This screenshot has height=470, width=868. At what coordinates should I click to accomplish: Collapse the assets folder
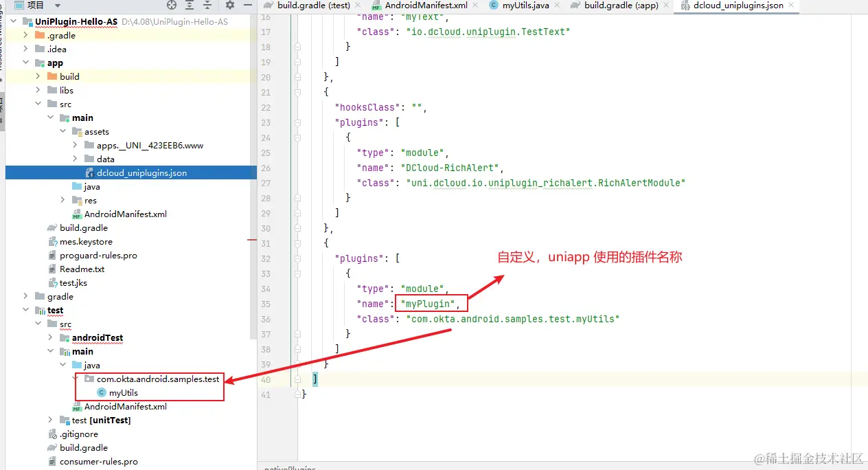click(x=63, y=131)
